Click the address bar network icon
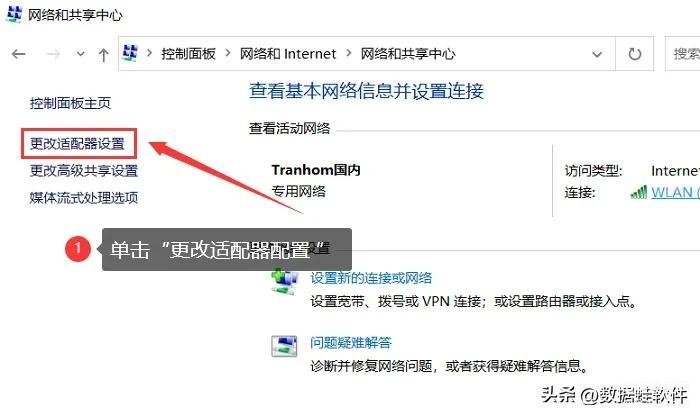Viewport: 700px width, 416px height. [x=130, y=53]
